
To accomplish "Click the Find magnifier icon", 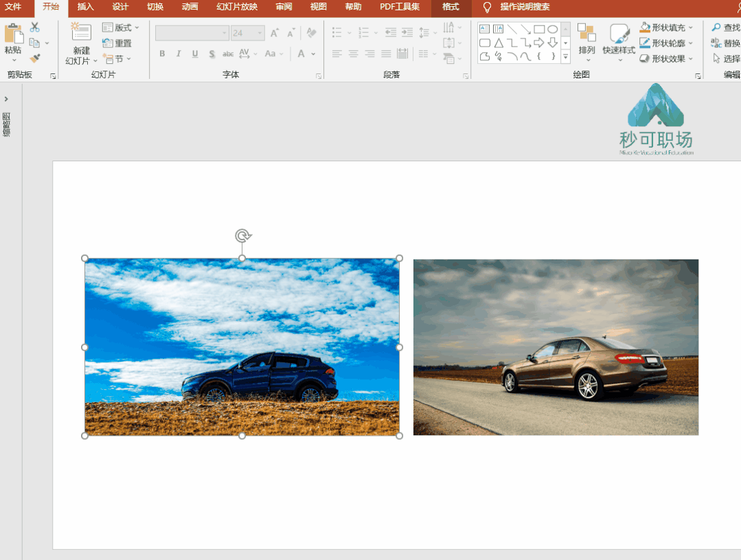I will click(x=716, y=27).
